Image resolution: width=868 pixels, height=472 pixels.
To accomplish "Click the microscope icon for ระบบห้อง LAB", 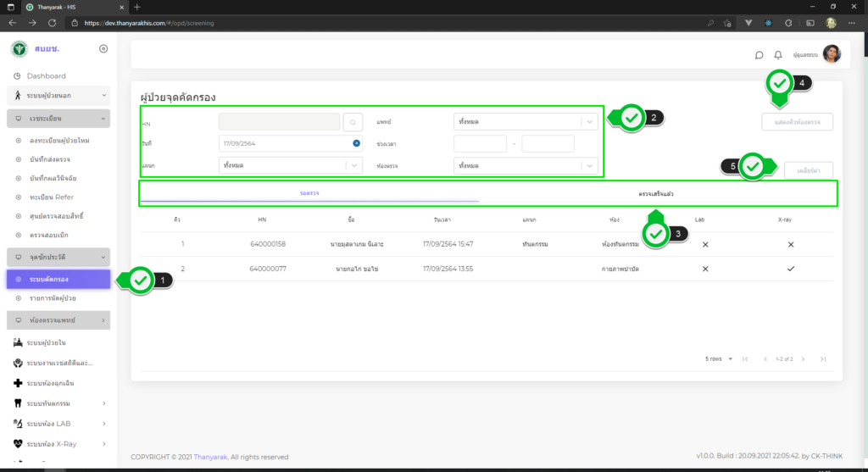I will tap(18, 423).
